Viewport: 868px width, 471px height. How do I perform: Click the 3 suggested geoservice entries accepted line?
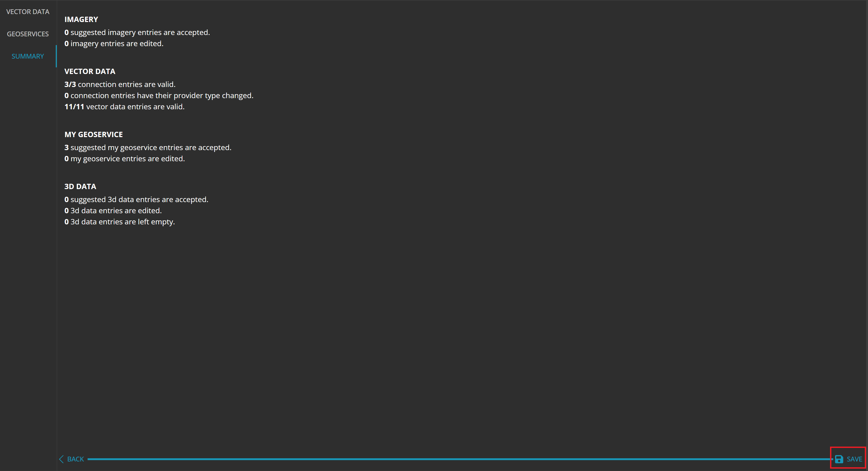148,147
